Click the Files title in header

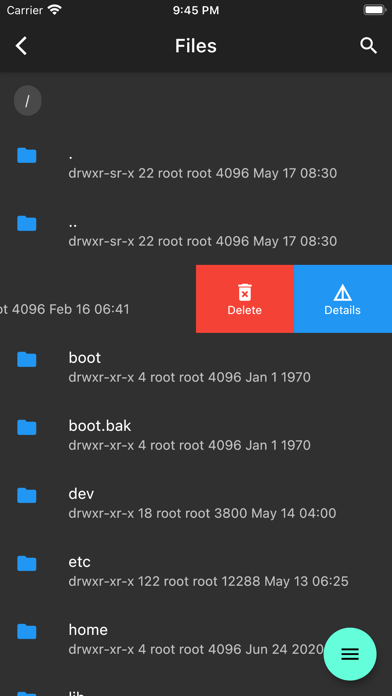(196, 46)
